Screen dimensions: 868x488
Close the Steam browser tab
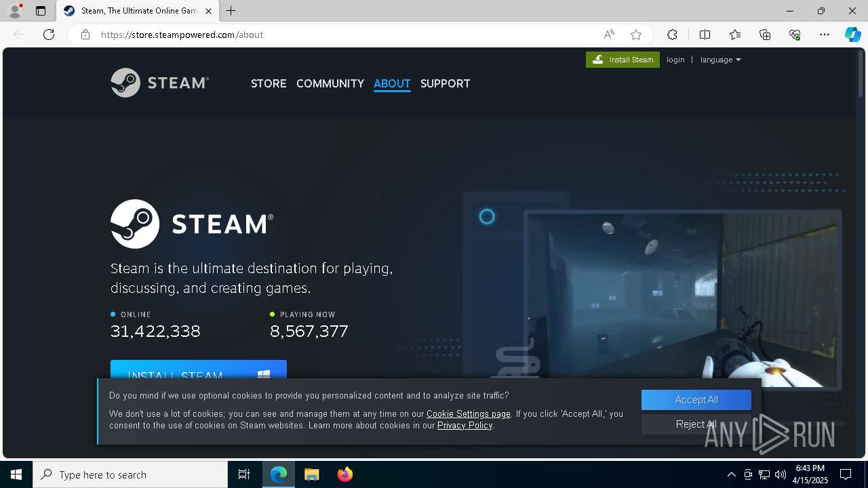pos(208,11)
